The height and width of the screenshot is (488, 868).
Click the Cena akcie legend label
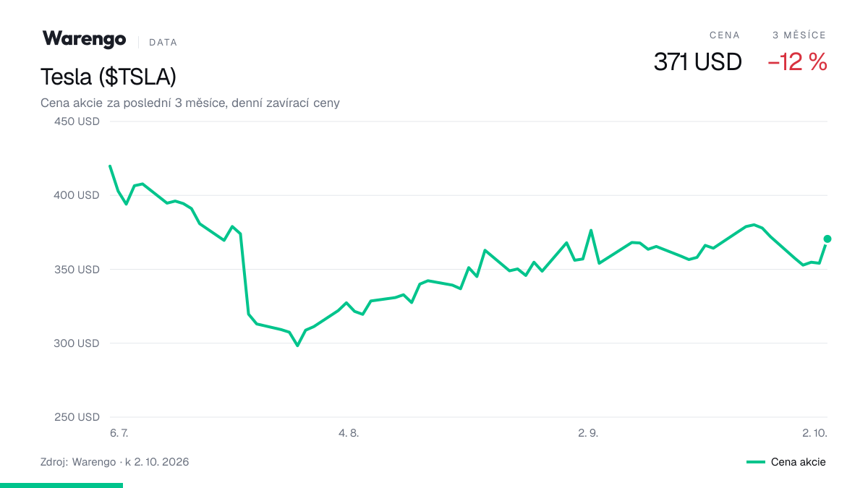[x=798, y=462]
